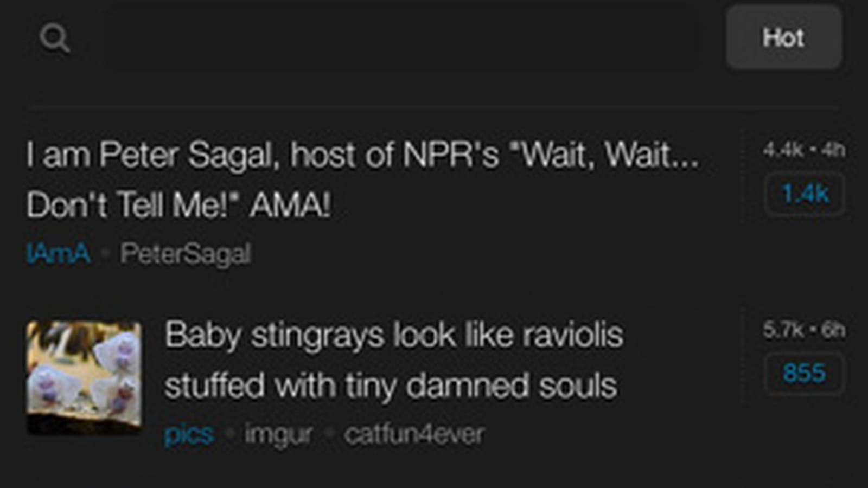Open the Hot sorting dropdown
This screenshot has height=488, width=868.
[x=784, y=37]
